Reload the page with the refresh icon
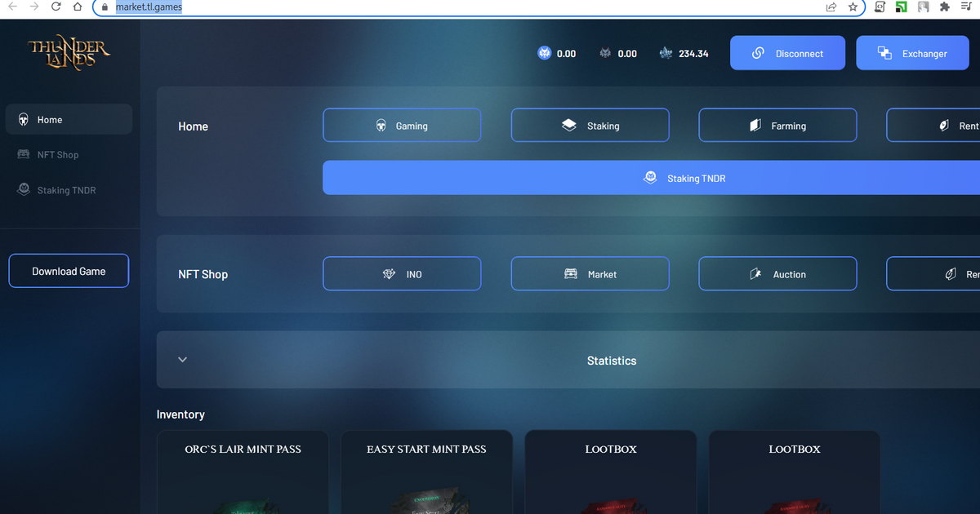This screenshot has width=980, height=514. [56, 7]
